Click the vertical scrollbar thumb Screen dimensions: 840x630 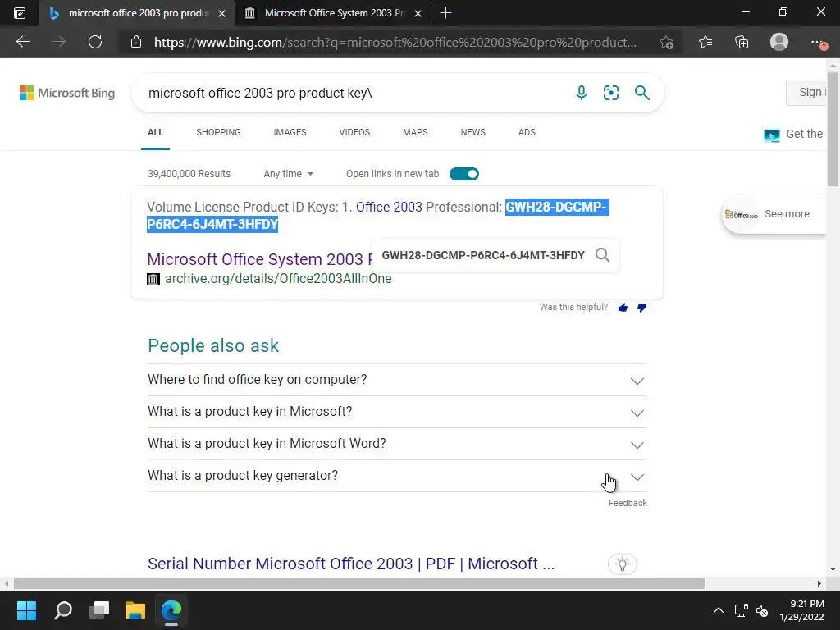click(833, 130)
